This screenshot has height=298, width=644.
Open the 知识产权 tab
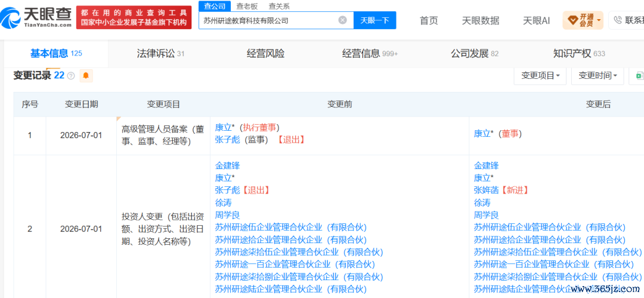pos(579,54)
